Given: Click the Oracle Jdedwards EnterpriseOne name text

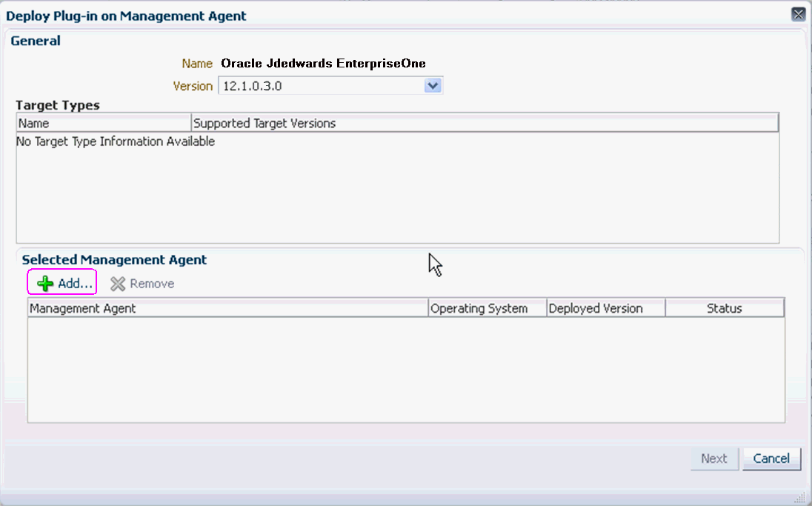Looking at the screenshot, I should [x=323, y=63].
